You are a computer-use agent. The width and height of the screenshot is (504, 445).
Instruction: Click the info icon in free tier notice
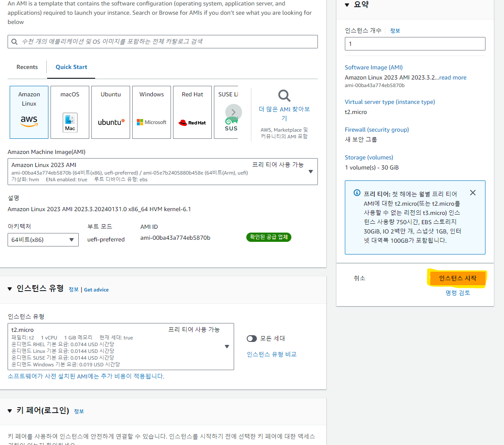point(357,193)
